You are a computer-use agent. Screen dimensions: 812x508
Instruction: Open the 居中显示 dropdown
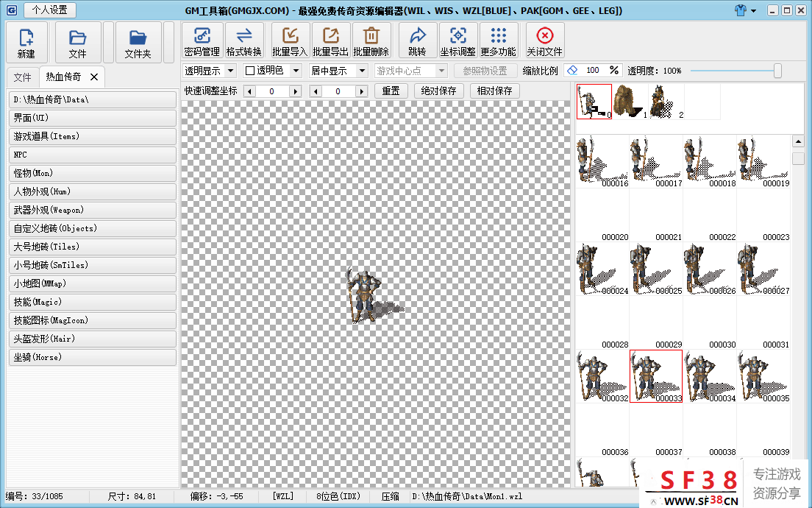338,71
